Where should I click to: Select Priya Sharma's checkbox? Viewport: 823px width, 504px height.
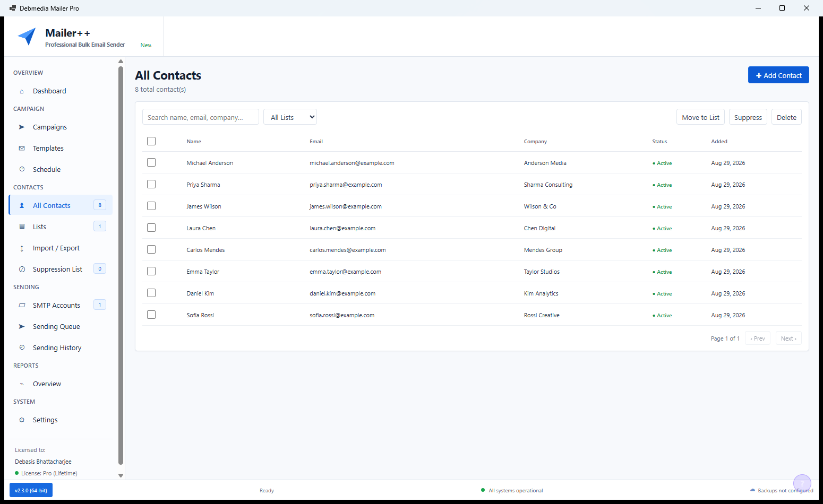point(151,184)
